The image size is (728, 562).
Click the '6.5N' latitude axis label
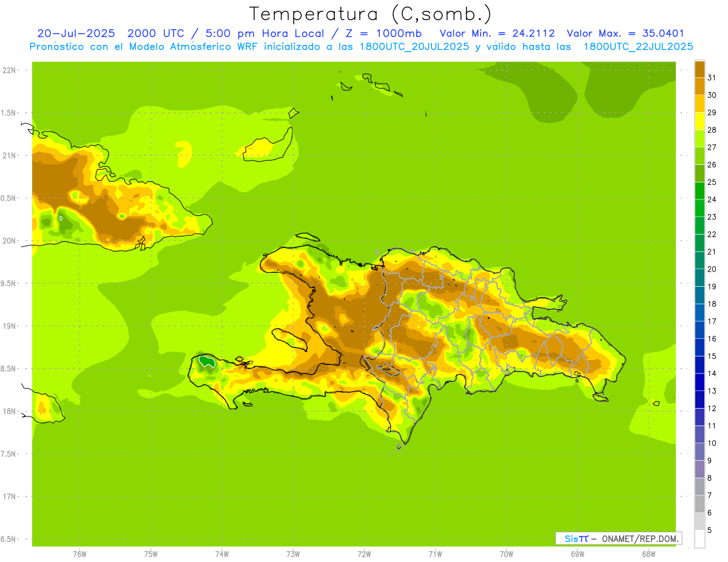click(9, 539)
